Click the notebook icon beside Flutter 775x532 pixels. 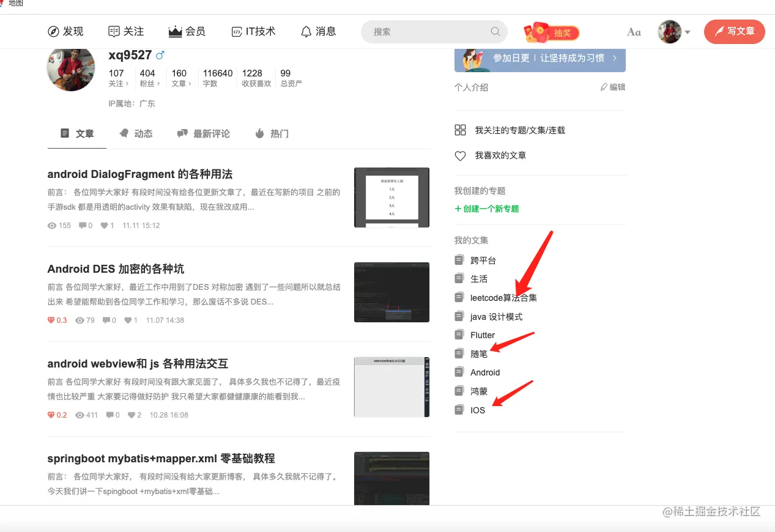point(459,334)
